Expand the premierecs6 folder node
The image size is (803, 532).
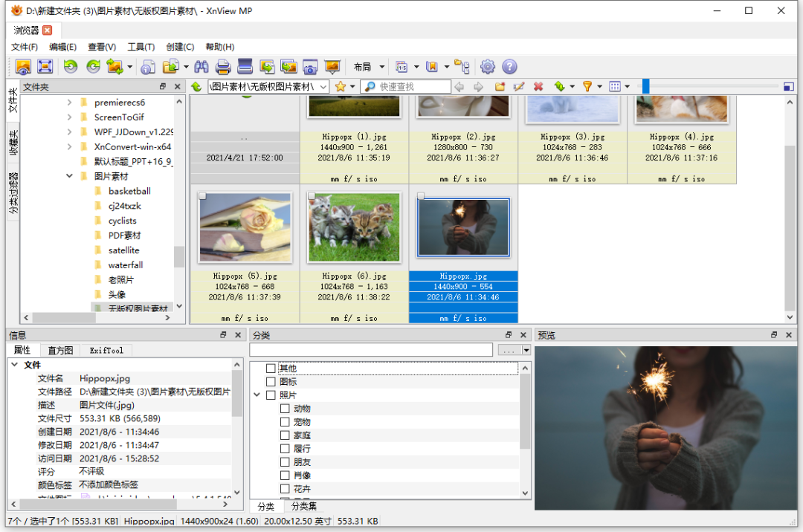pos(70,103)
